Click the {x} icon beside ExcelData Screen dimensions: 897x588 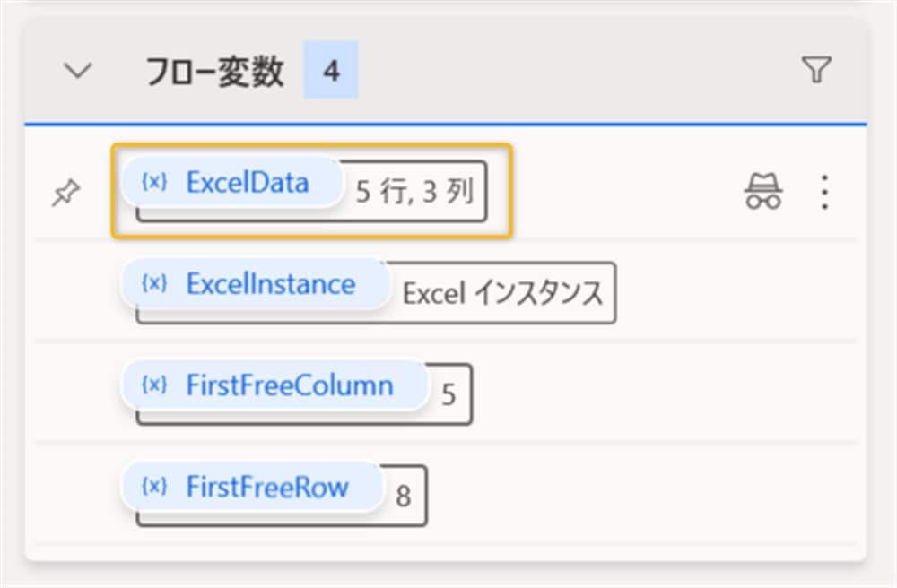154,182
